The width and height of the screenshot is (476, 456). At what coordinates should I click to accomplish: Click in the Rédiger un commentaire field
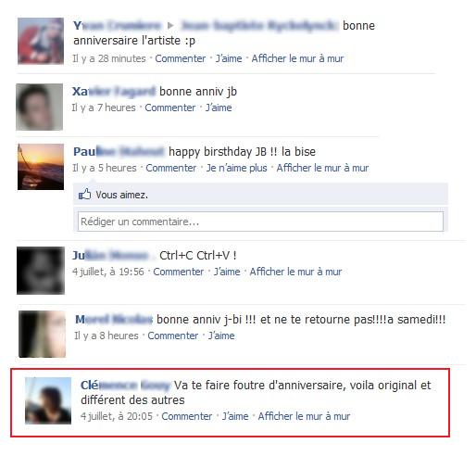tap(260, 222)
